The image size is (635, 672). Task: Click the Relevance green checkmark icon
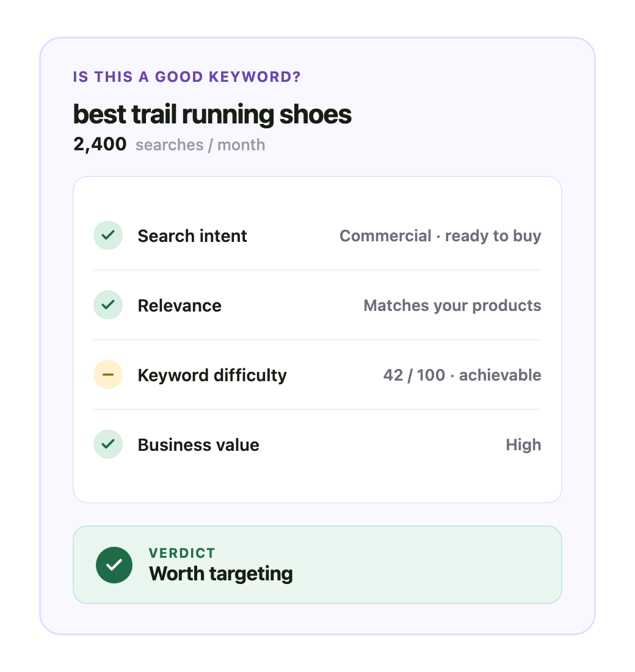point(108,305)
